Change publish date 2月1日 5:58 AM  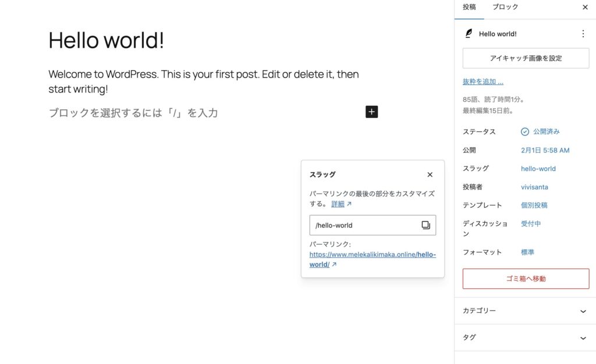click(545, 150)
